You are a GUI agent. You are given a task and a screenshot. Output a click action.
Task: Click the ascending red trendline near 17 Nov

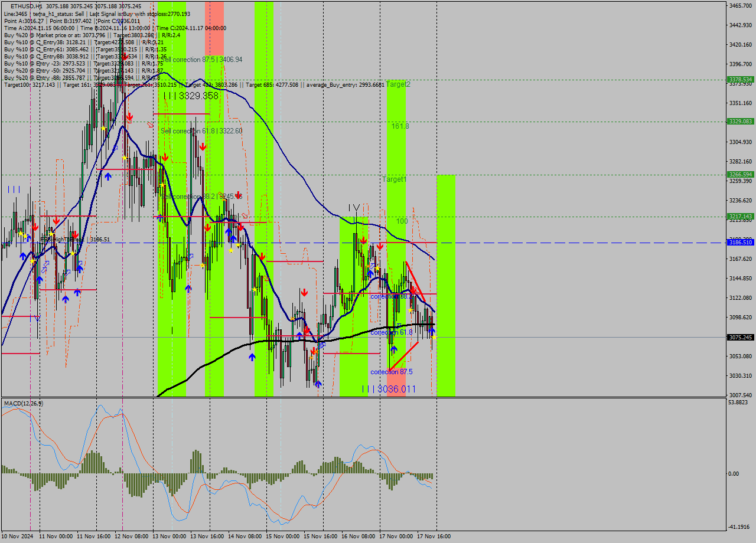tap(403, 355)
